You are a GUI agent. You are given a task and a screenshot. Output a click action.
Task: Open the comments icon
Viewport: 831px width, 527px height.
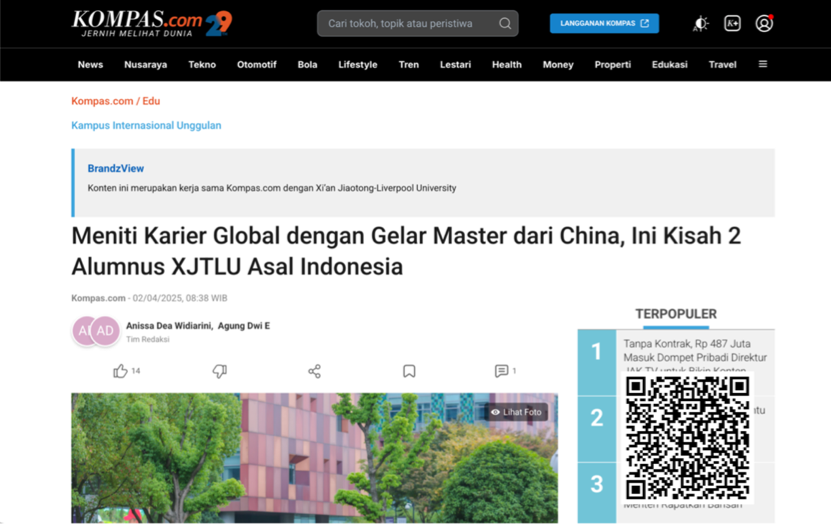pos(501,371)
